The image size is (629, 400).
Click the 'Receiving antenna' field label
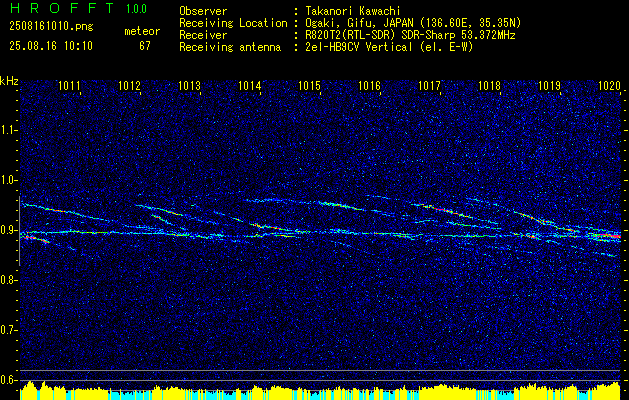[230, 47]
